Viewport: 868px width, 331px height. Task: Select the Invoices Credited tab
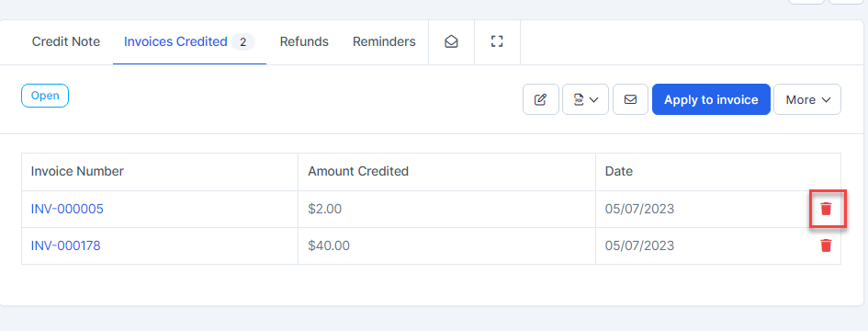pyautogui.click(x=175, y=41)
